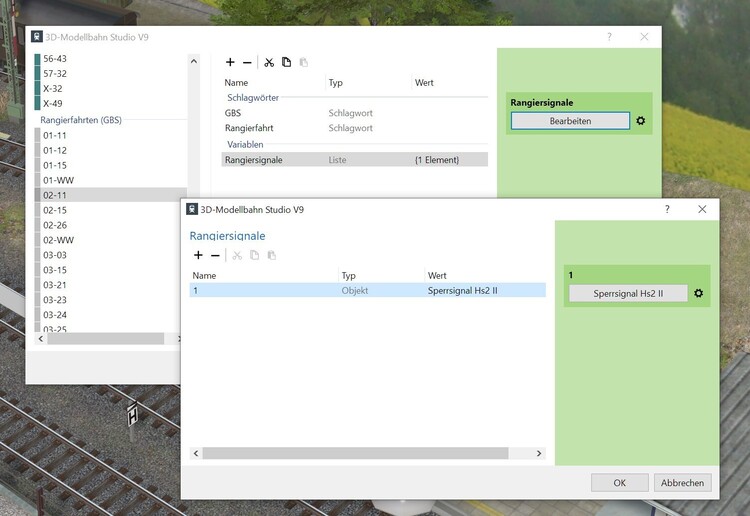Click the Rangierfahrten (GBS) group header
The width and height of the screenshot is (750, 516).
(81, 120)
